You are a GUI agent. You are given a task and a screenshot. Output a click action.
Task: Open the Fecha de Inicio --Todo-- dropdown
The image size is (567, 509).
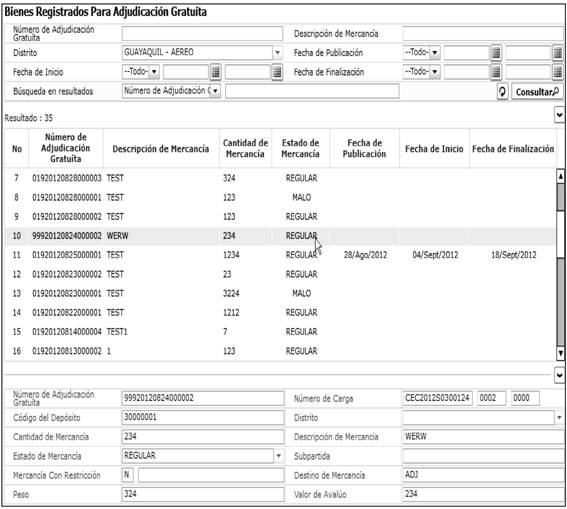coord(154,72)
